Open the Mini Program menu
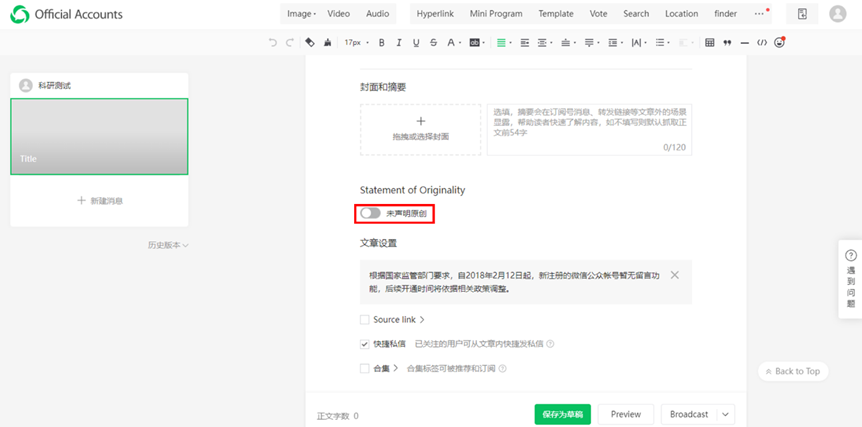The image size is (862, 427). tap(496, 14)
